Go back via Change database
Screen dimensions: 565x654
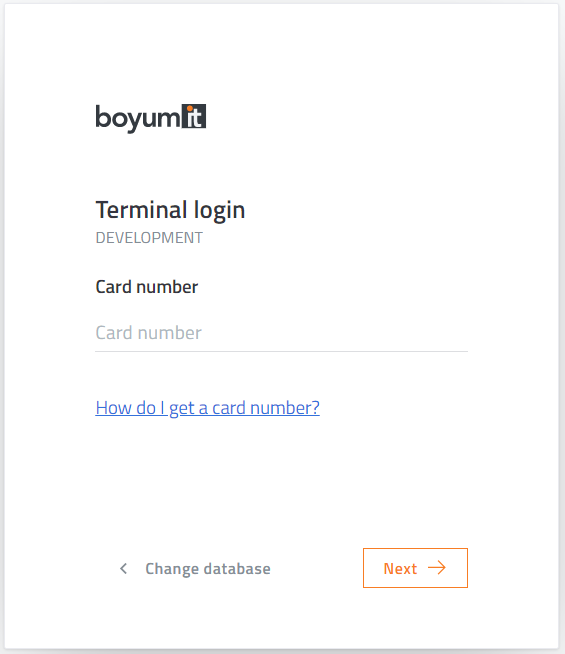pyautogui.click(x=195, y=568)
